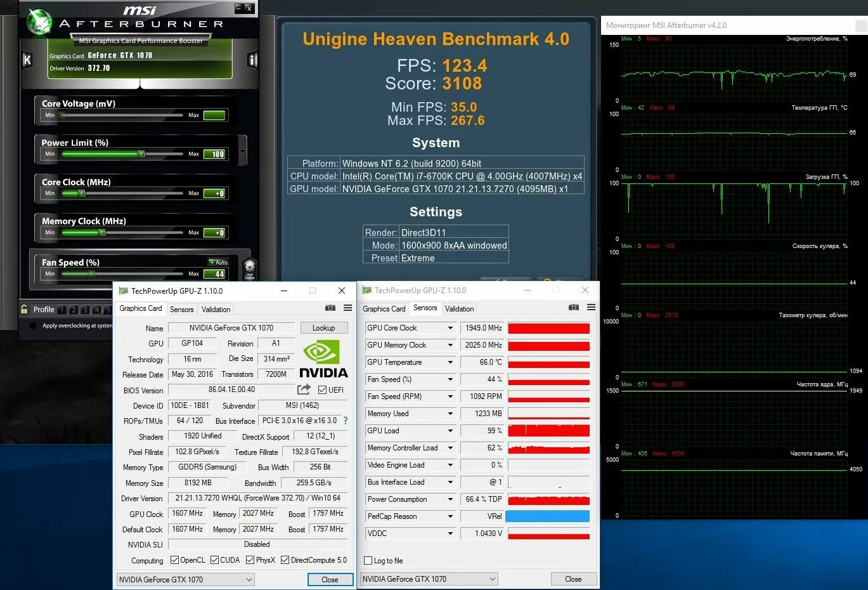868x590 pixels.
Task: Click Core Clock +0 value field
Action: pyautogui.click(x=214, y=193)
